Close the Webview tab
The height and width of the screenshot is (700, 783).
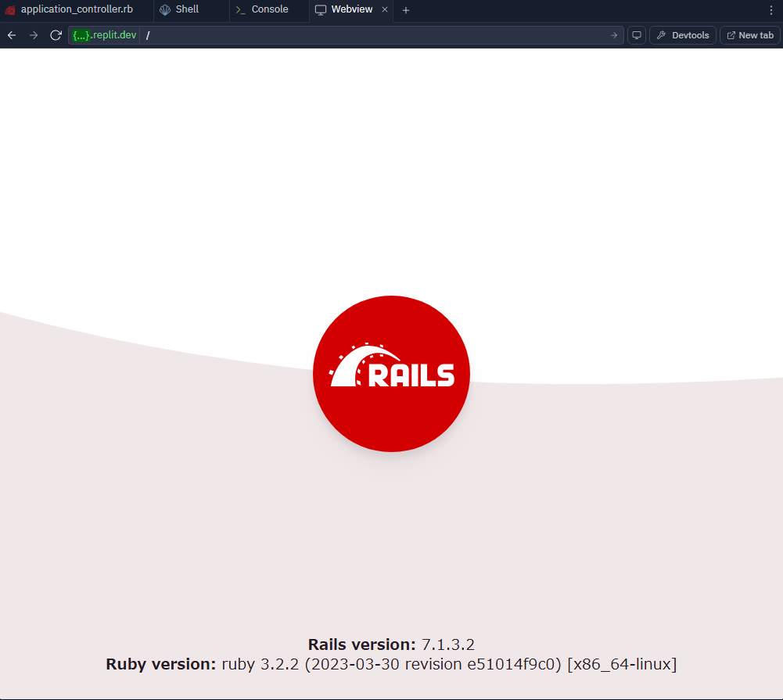[x=385, y=9]
